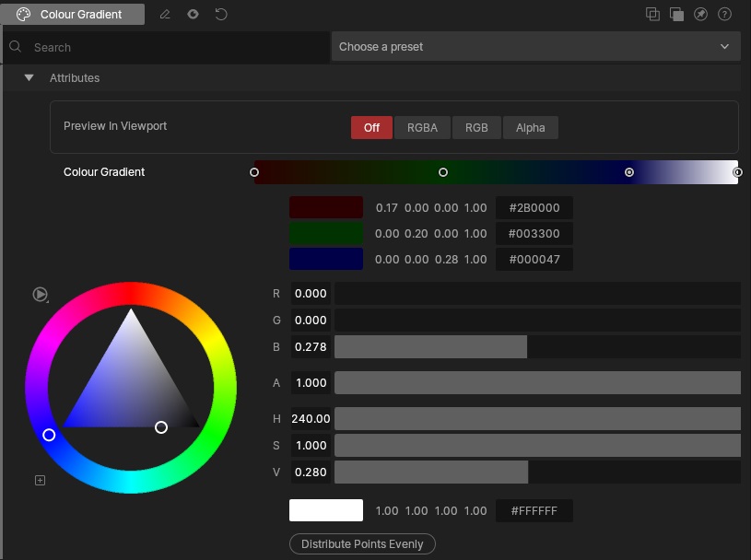Click the dark blue colour swatch
Screen dimensions: 751x560
tap(326, 259)
